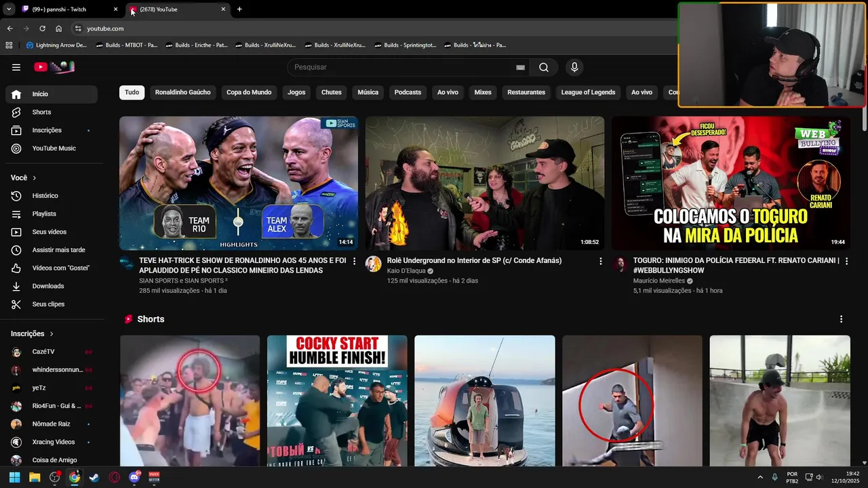Click the browser home button
Viewport: 868px width, 488px height.
59,28
